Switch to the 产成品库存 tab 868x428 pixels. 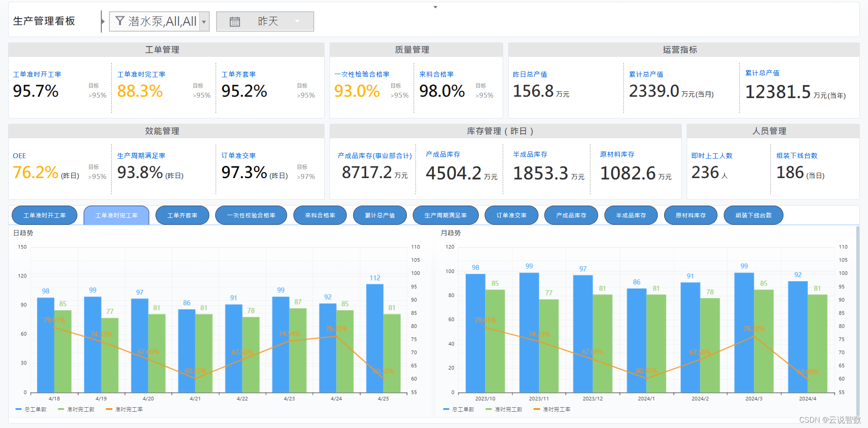(x=571, y=215)
